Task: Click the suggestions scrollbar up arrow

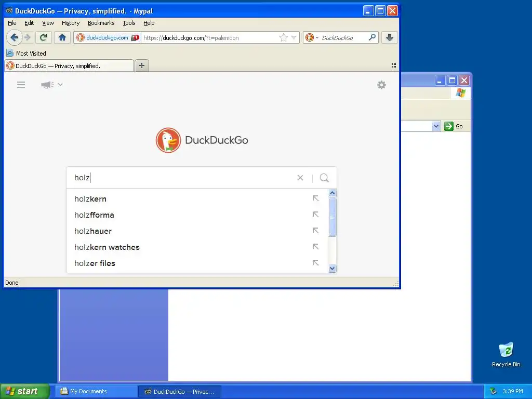Action: [x=332, y=193]
